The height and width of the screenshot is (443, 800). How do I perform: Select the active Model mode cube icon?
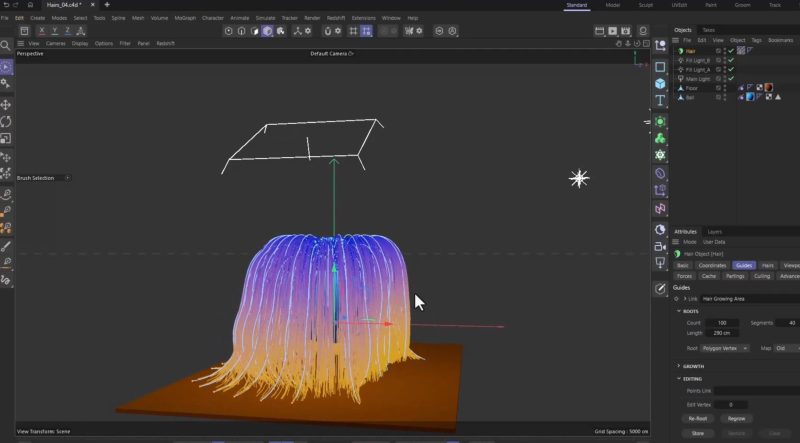click(x=267, y=31)
